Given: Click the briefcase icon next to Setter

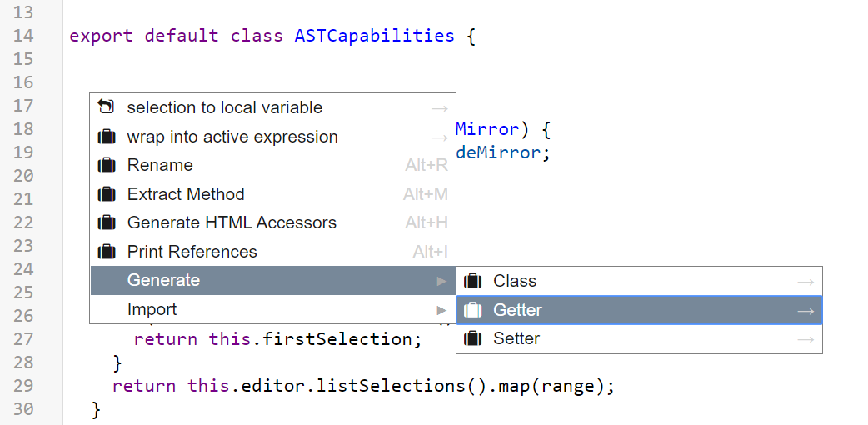Looking at the screenshot, I should [x=472, y=338].
